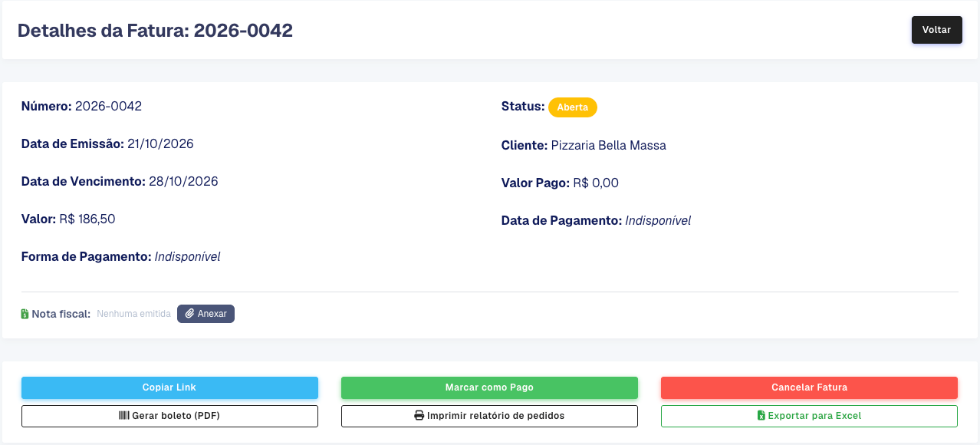Attach a nota fiscal with Anexar
This screenshot has width=980, height=445.
tap(206, 314)
